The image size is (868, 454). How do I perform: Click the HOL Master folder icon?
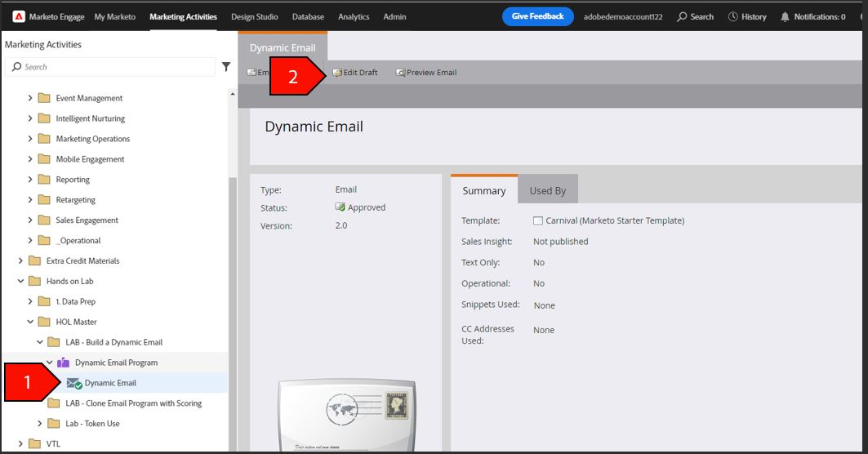coord(44,322)
